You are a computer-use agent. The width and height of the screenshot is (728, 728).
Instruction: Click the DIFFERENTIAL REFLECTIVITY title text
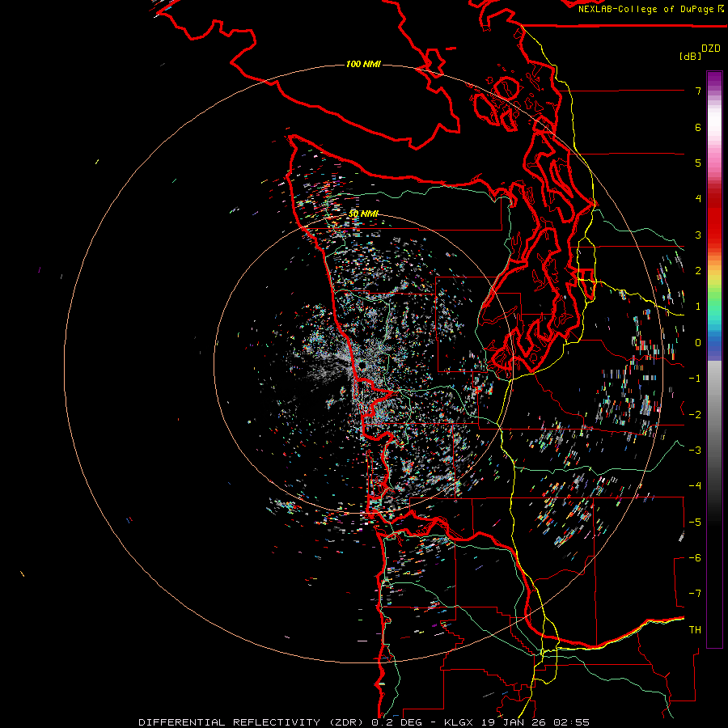230,722
